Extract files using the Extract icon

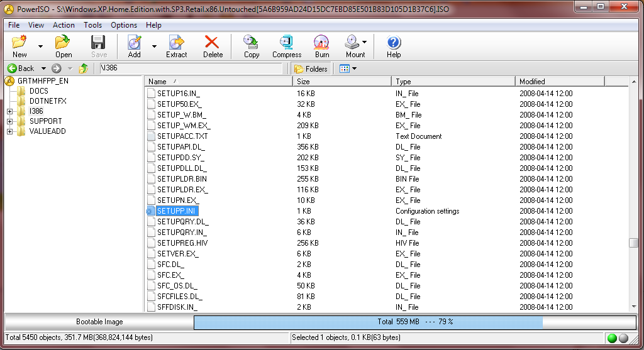tap(176, 43)
